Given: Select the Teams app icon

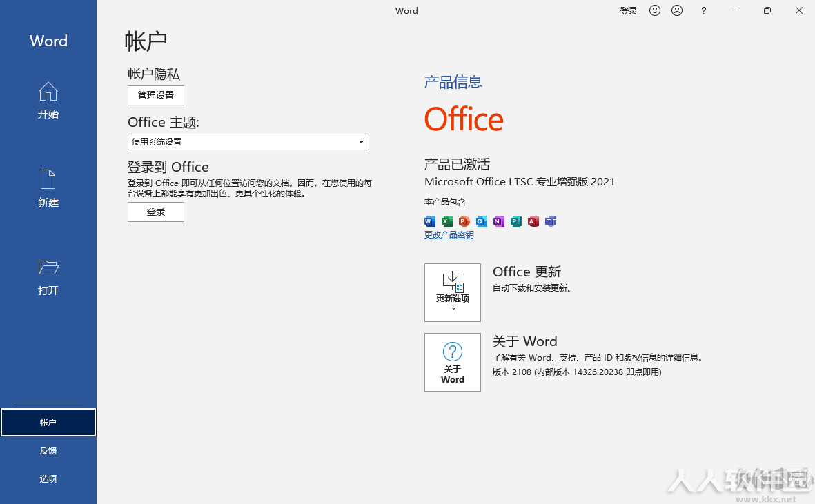Looking at the screenshot, I should tap(551, 221).
